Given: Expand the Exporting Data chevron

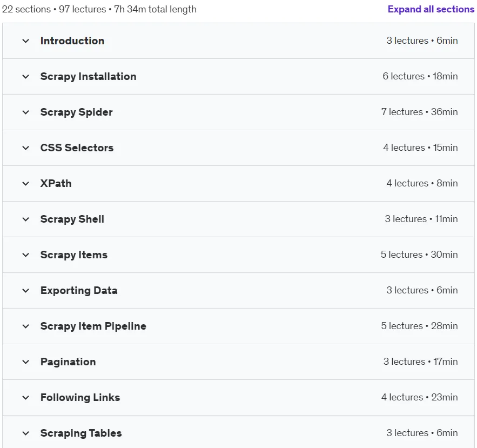Looking at the screenshot, I should pyautogui.click(x=26, y=291).
